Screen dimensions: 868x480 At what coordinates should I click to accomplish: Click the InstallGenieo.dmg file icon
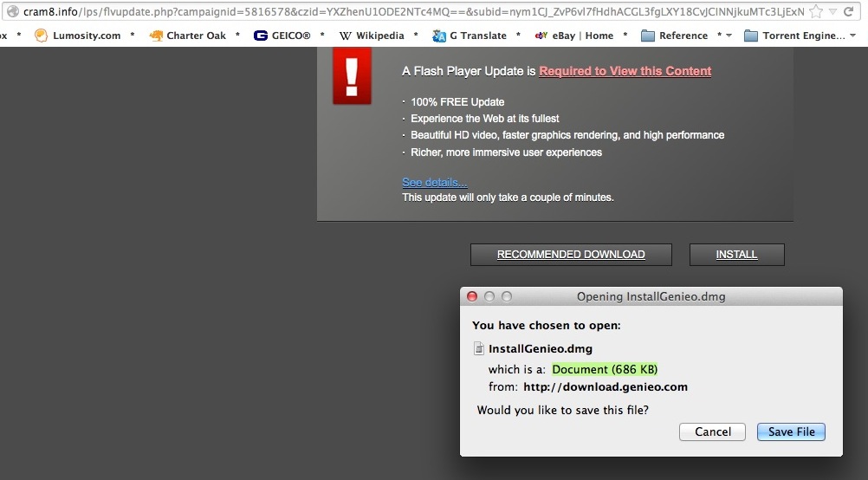tap(479, 348)
